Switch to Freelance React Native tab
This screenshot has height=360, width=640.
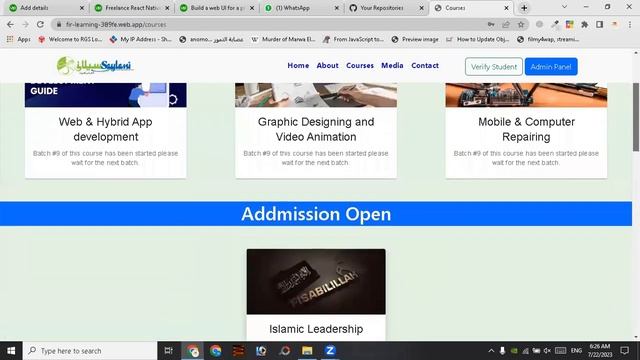click(131, 8)
